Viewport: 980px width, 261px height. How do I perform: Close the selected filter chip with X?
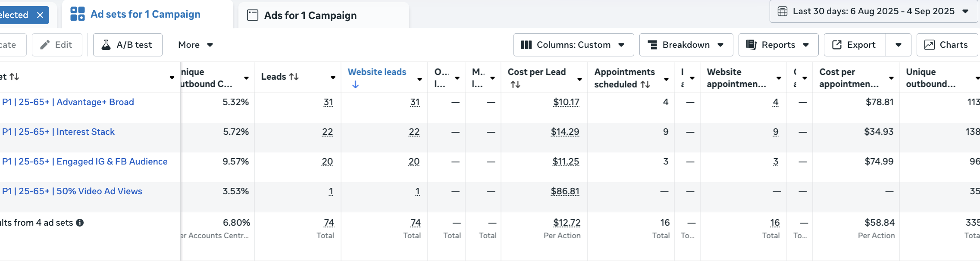pos(40,15)
